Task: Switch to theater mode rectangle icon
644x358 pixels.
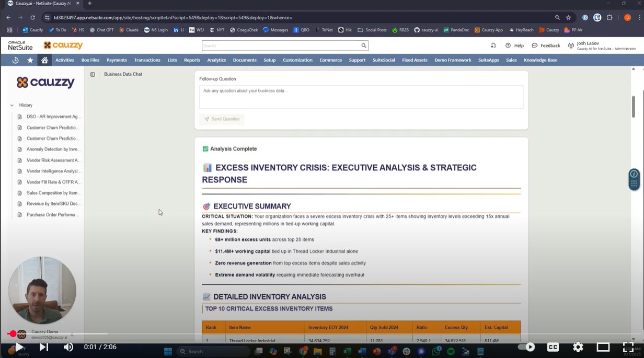Action: [603, 347]
